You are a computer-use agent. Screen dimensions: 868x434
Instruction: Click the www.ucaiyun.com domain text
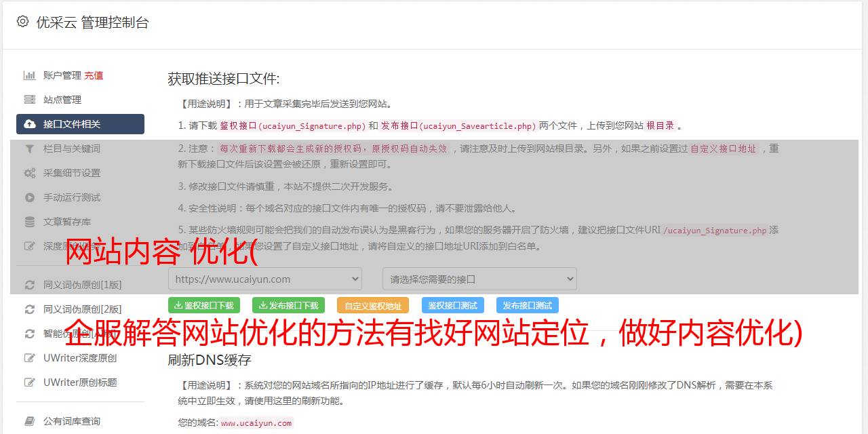pyautogui.click(x=256, y=422)
